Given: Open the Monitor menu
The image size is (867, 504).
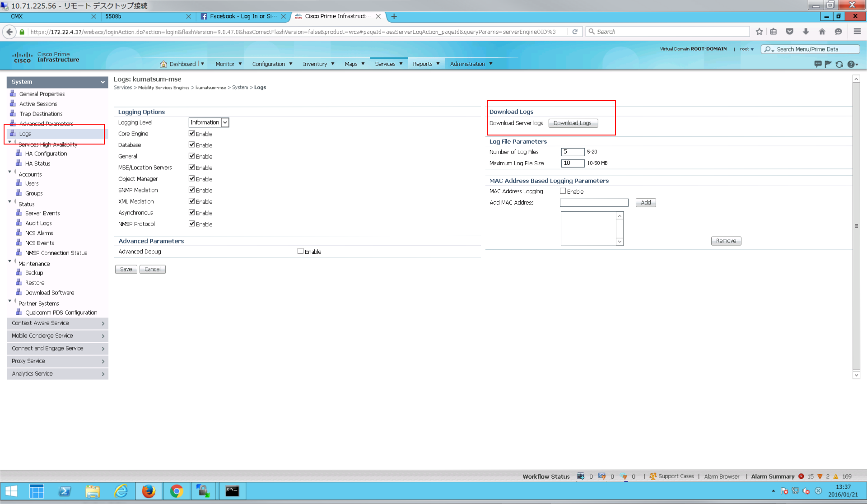Looking at the screenshot, I should pyautogui.click(x=228, y=64).
